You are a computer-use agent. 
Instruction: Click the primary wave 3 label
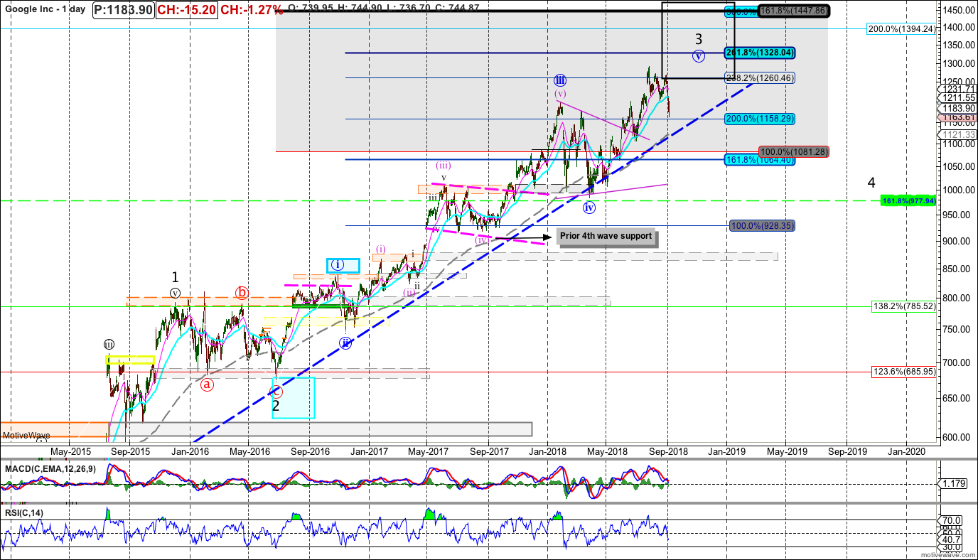click(699, 39)
